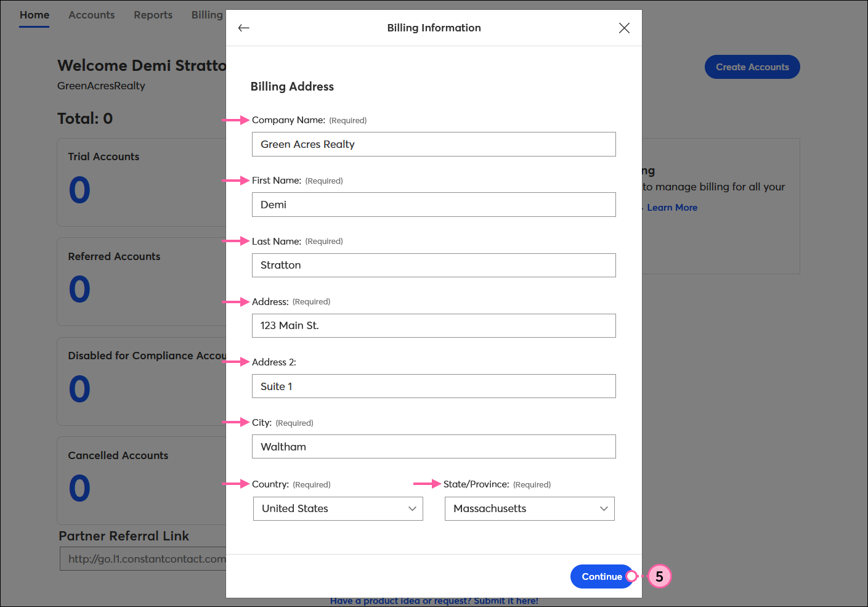Go to the Reports tab

coord(153,15)
